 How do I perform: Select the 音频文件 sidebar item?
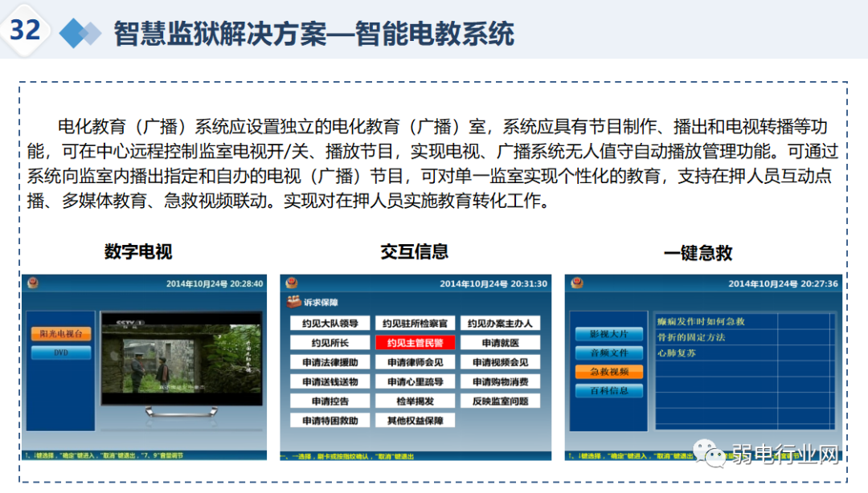pos(608,353)
